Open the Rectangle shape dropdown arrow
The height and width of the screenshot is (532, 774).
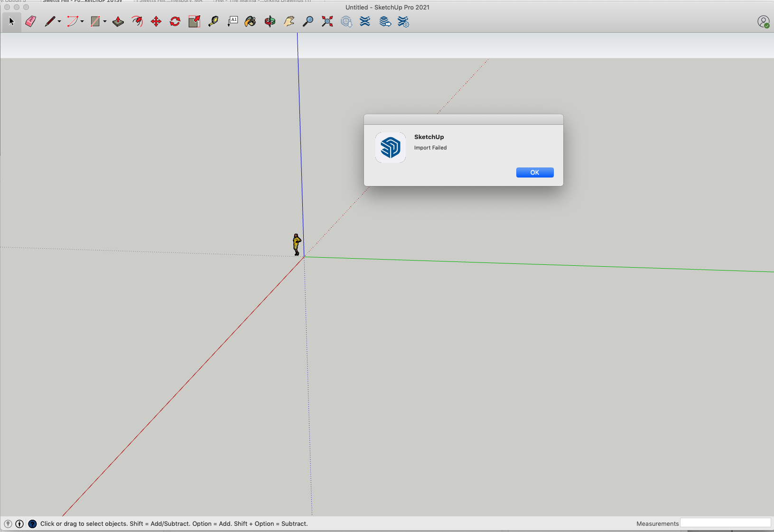click(x=105, y=21)
